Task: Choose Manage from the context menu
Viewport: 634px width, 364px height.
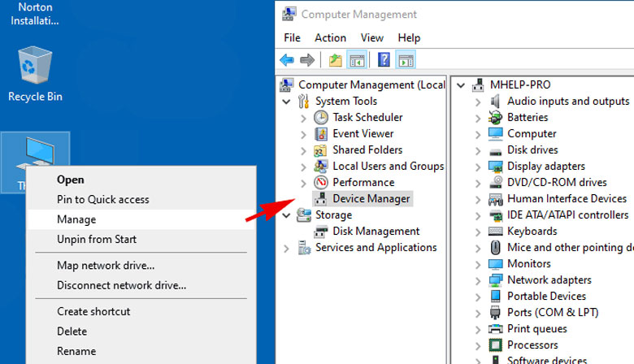Action: tap(76, 219)
